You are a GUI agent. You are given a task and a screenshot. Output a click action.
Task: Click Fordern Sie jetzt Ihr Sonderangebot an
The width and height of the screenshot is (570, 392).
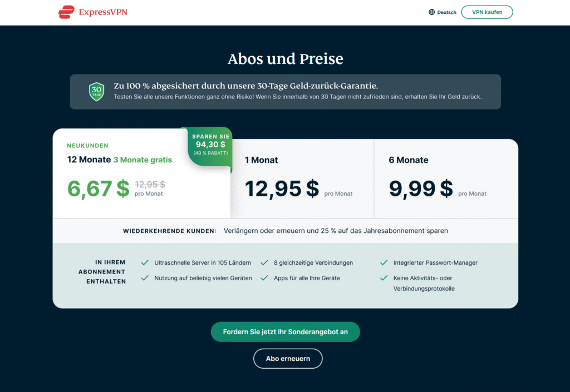click(x=286, y=332)
